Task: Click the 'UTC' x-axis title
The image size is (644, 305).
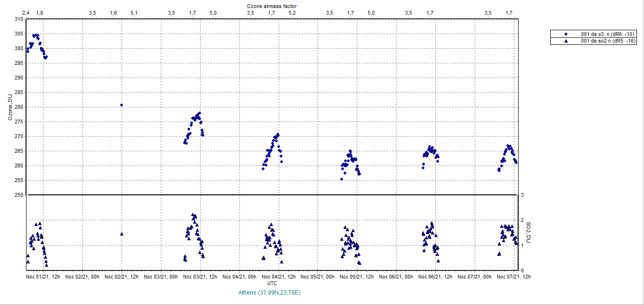Action: click(272, 283)
